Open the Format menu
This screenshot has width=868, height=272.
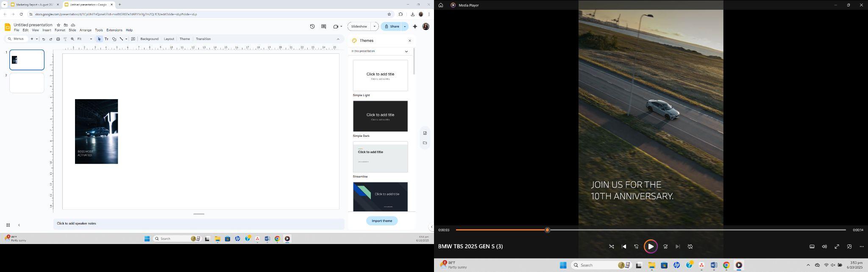pos(60,31)
